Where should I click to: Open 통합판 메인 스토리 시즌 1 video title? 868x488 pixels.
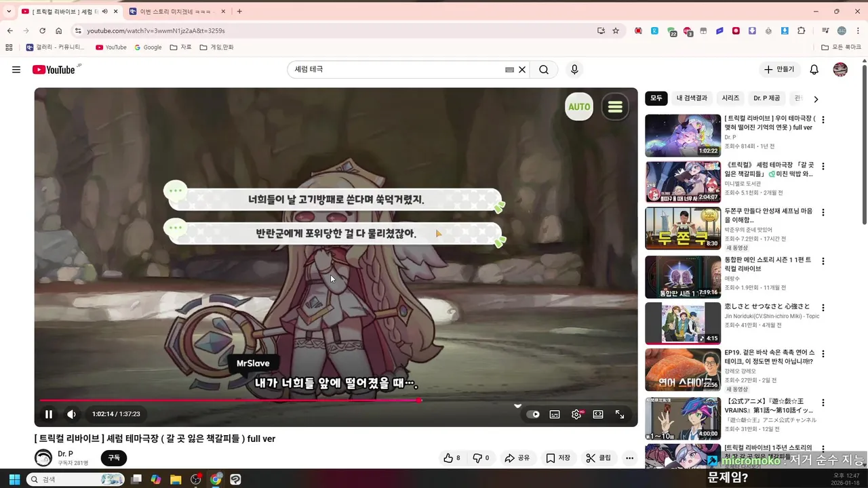click(x=768, y=264)
